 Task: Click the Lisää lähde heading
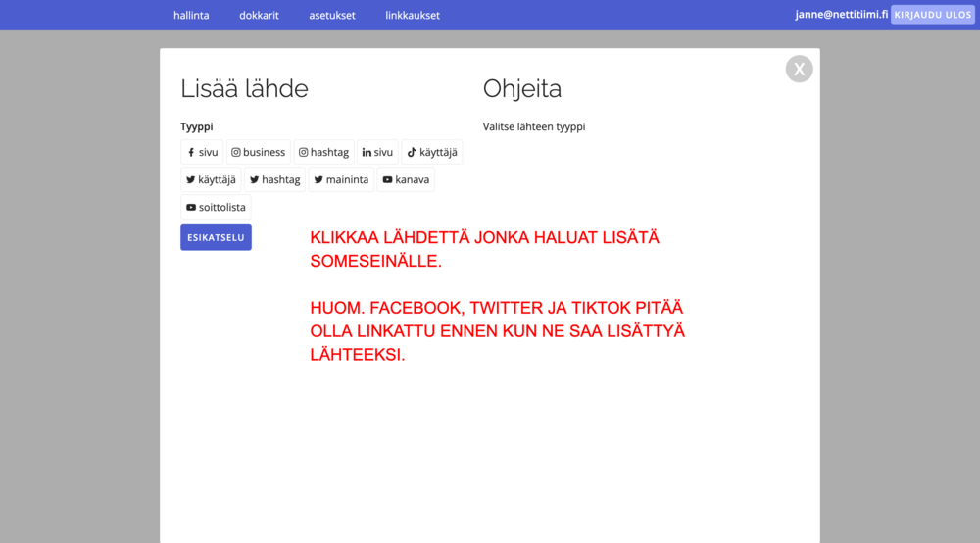coord(244,89)
